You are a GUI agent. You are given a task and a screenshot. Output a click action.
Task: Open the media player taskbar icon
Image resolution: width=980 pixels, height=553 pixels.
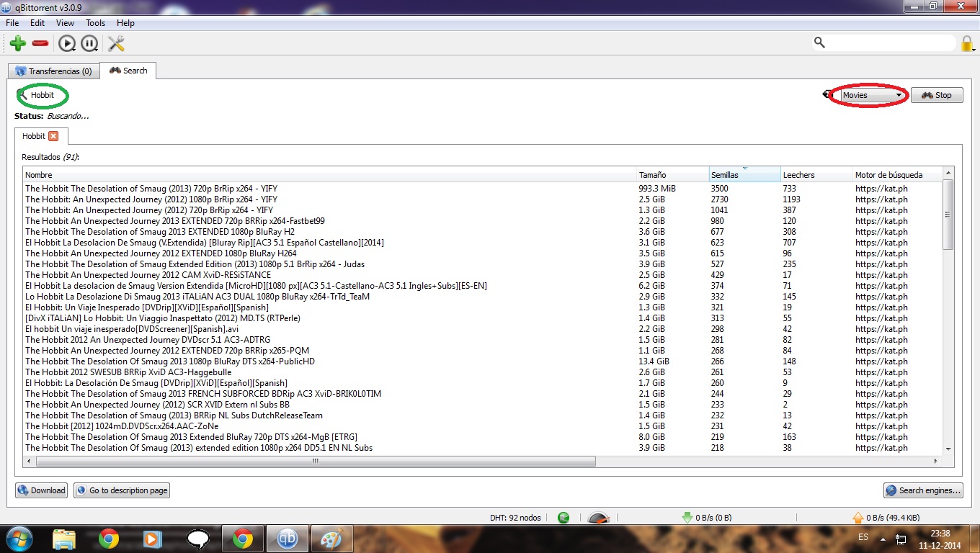tap(152, 539)
